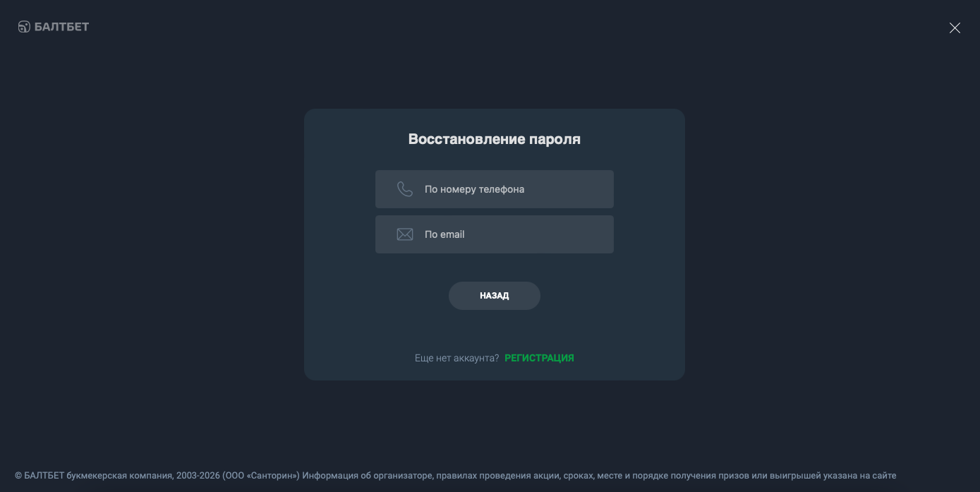Image resolution: width=980 pixels, height=492 pixels.
Task: Click БАЛТБЕТ wordmark to return home
Action: coord(61,26)
